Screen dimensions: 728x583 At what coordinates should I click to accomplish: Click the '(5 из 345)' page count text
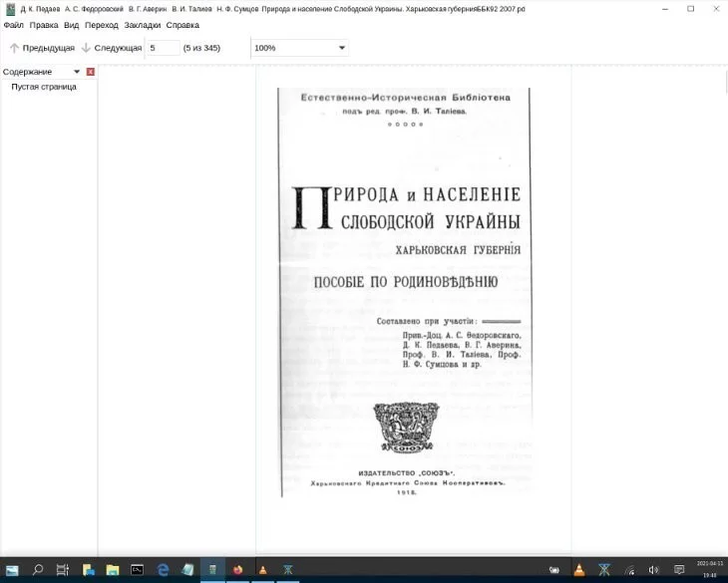tap(201, 48)
